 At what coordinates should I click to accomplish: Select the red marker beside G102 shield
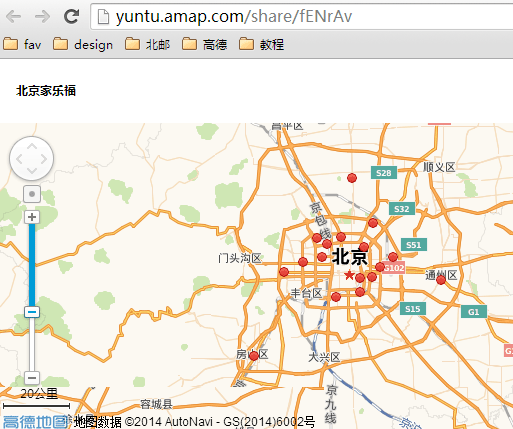[380, 267]
